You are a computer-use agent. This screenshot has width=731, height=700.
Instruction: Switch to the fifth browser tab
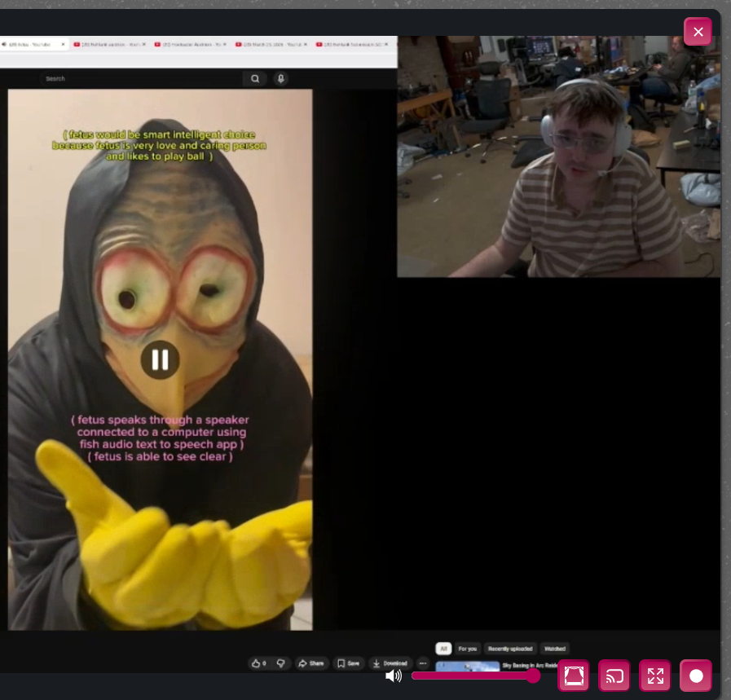point(352,45)
